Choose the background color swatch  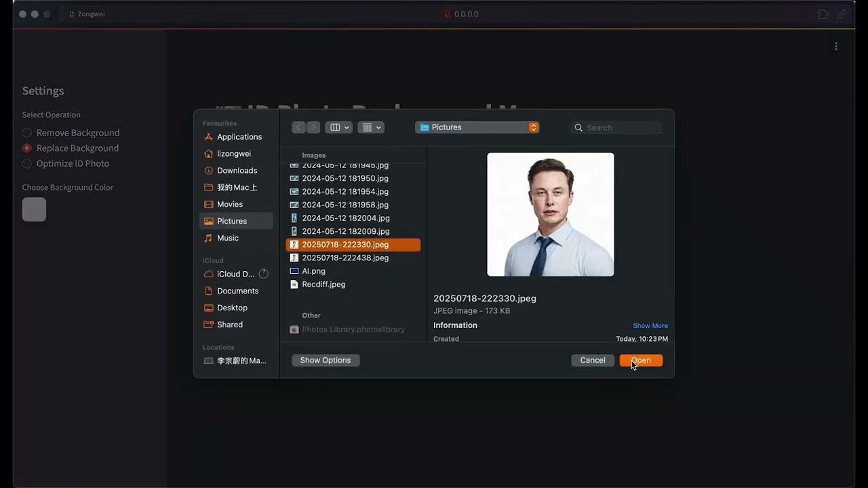(34, 209)
